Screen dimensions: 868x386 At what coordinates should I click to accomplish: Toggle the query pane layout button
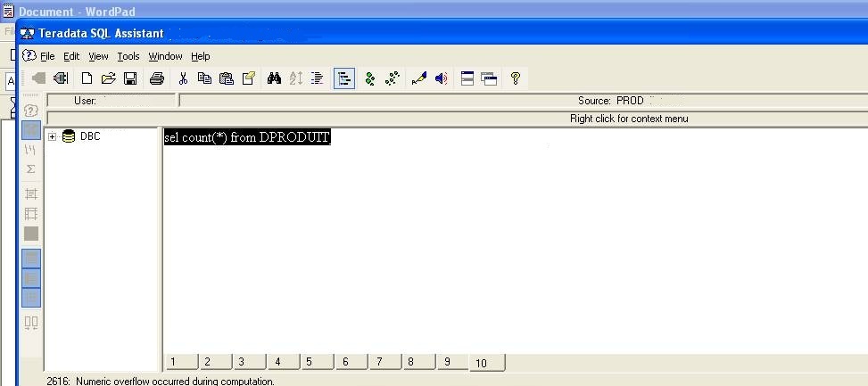[467, 78]
